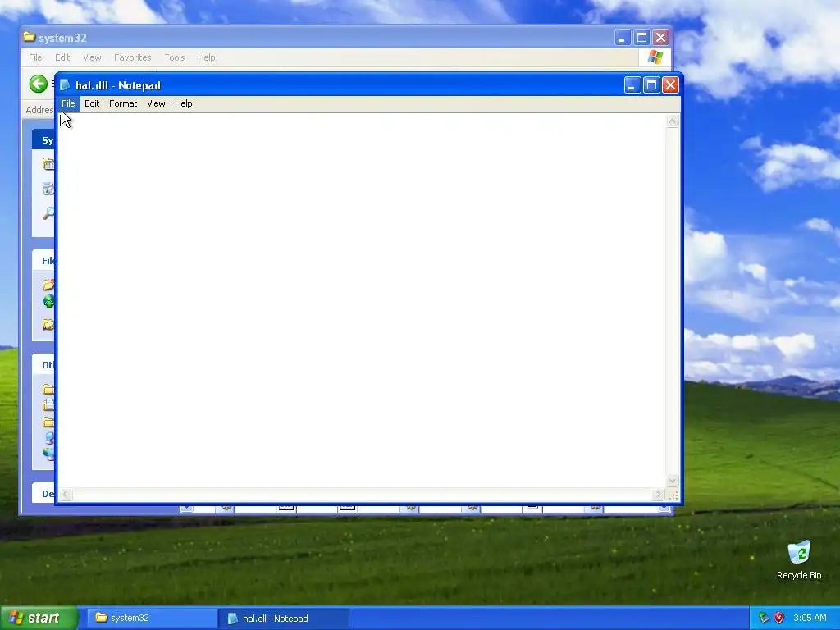The height and width of the screenshot is (630, 840).
Task: Click the Windows flag logo in system32
Action: click(655, 57)
